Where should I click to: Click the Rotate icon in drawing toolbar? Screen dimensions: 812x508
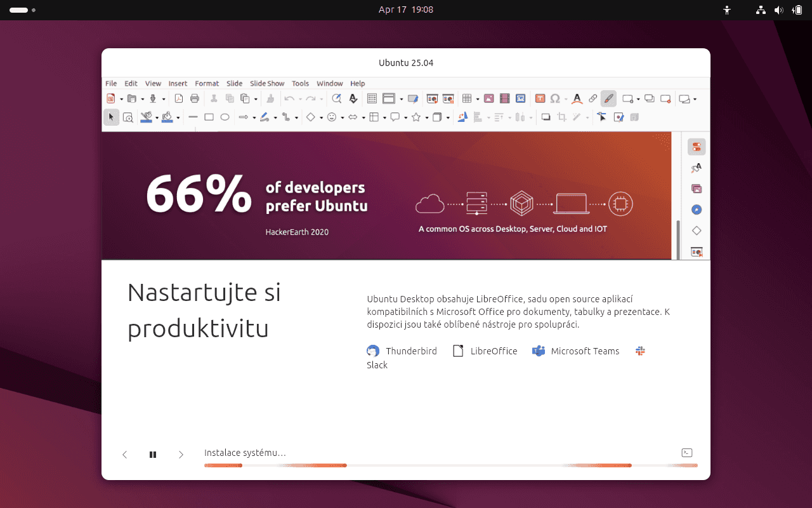tap(462, 117)
